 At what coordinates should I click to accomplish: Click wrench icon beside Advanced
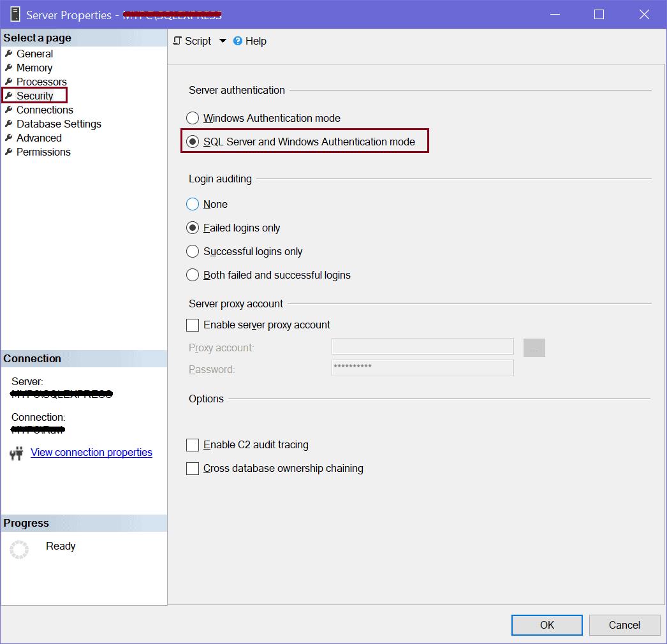[x=9, y=138]
